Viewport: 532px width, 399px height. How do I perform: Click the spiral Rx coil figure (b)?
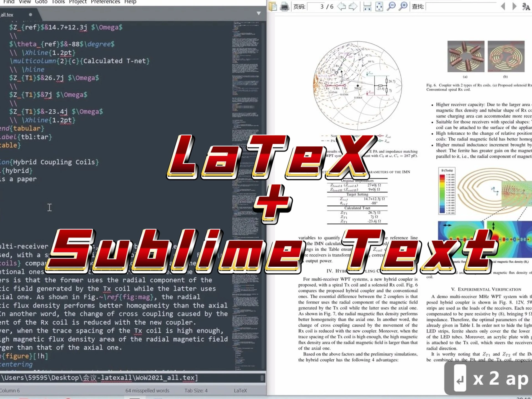pos(506,57)
